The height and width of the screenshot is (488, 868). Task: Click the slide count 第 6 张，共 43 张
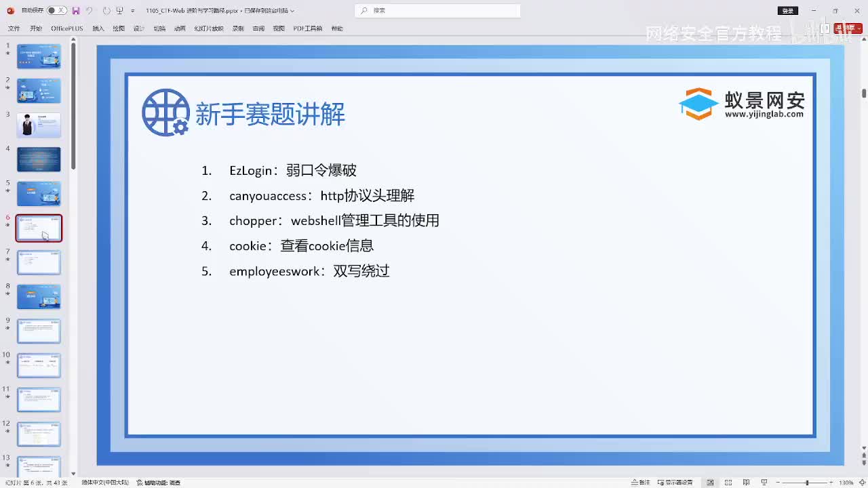coord(36,483)
